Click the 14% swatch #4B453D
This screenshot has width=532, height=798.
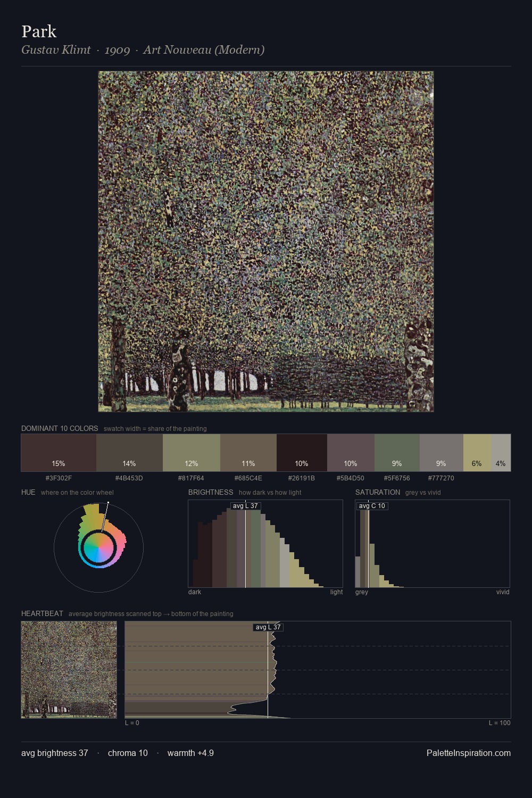click(129, 453)
